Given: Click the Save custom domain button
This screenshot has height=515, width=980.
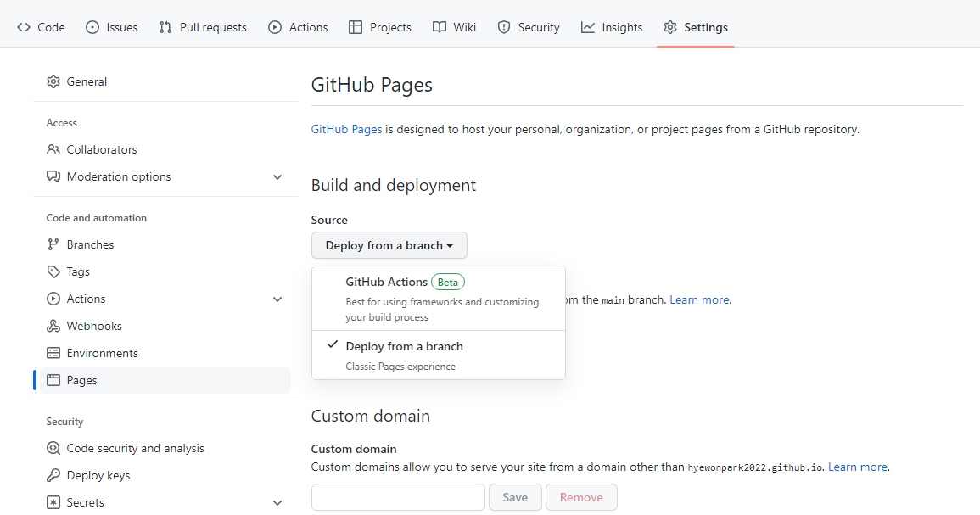Looking at the screenshot, I should click(515, 497).
